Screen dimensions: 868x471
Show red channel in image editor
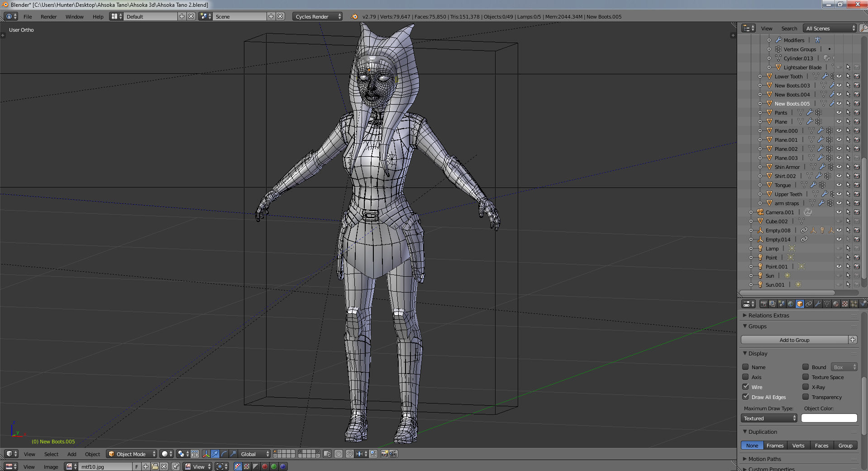[265, 466]
